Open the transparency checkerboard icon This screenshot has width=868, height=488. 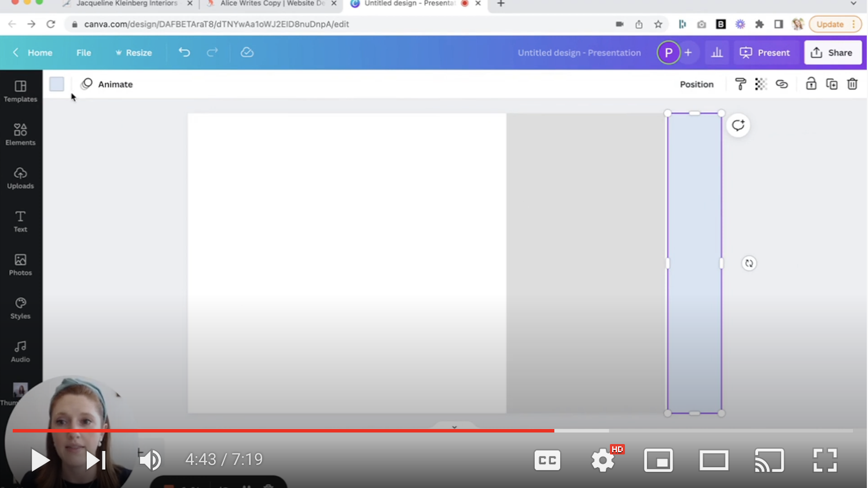point(761,84)
